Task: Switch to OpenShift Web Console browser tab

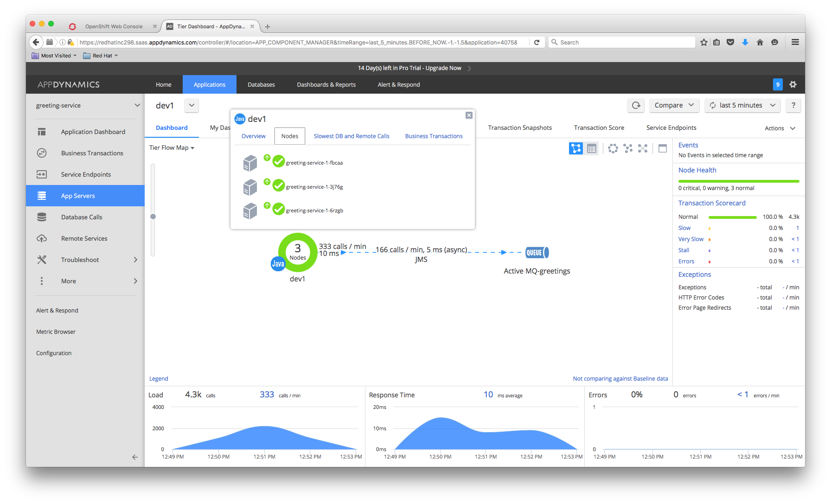Action: 114,26
